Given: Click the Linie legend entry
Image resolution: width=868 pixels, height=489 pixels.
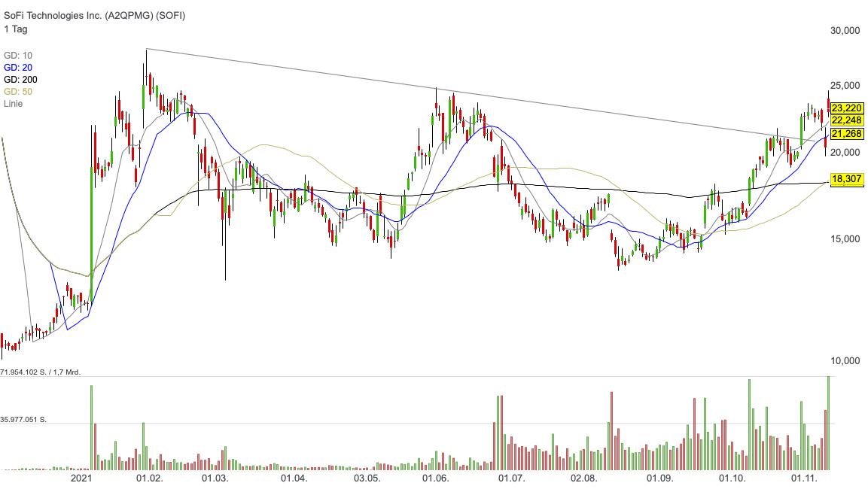Looking at the screenshot, I should [x=14, y=104].
